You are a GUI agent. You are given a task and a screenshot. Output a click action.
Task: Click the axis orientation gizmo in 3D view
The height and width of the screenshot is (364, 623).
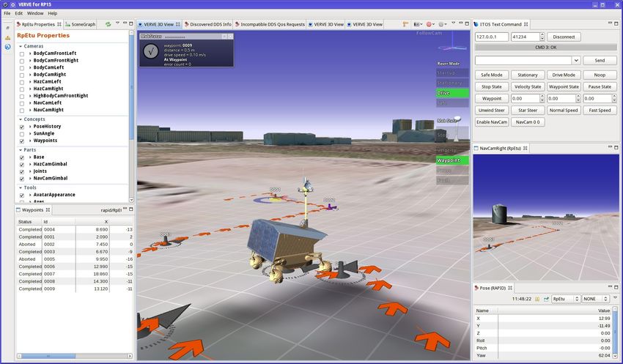click(454, 44)
